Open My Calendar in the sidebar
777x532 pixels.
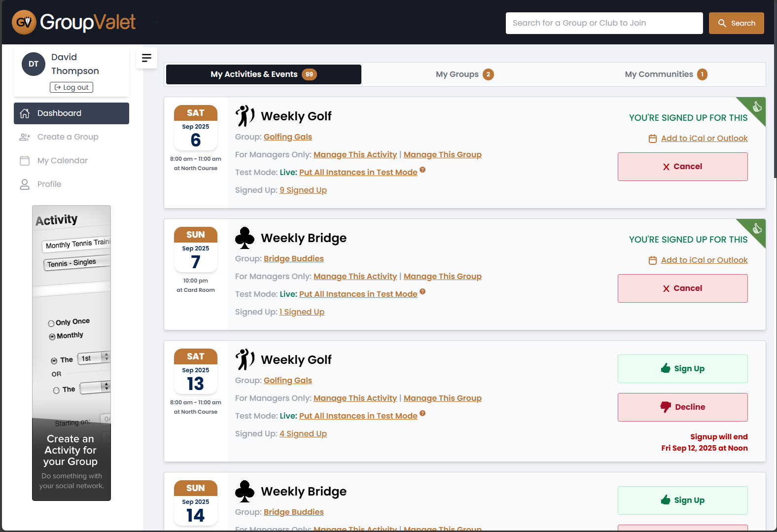click(x=71, y=161)
